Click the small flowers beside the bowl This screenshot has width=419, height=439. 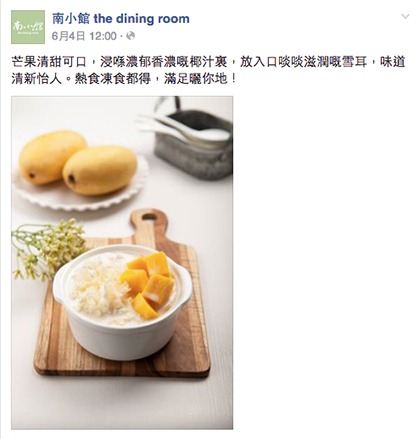(x=46, y=249)
